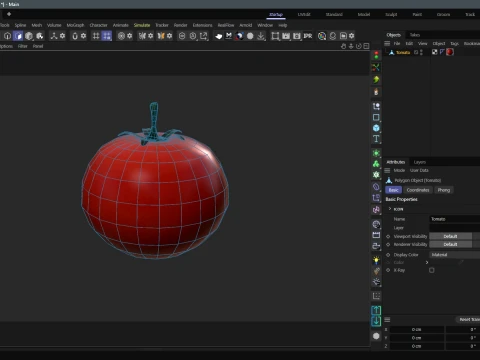Viewport: 480px width, 360px height.
Task: Open the Render menu
Action: point(180,25)
